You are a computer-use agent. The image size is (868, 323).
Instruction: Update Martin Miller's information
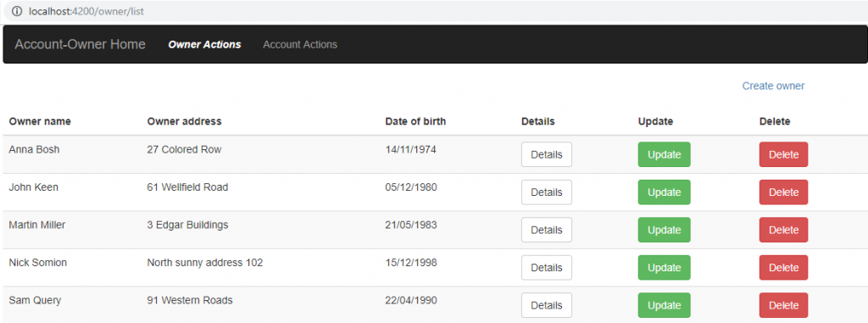[665, 230]
